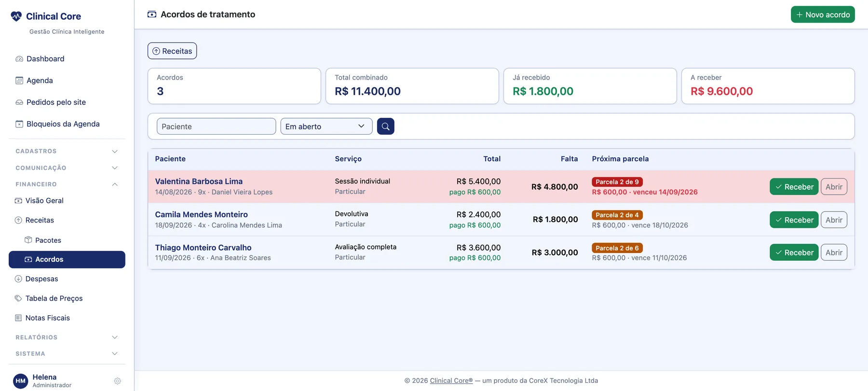The image size is (868, 391).
Task: Click the Parcela 2 de 9 badge
Action: click(x=617, y=182)
